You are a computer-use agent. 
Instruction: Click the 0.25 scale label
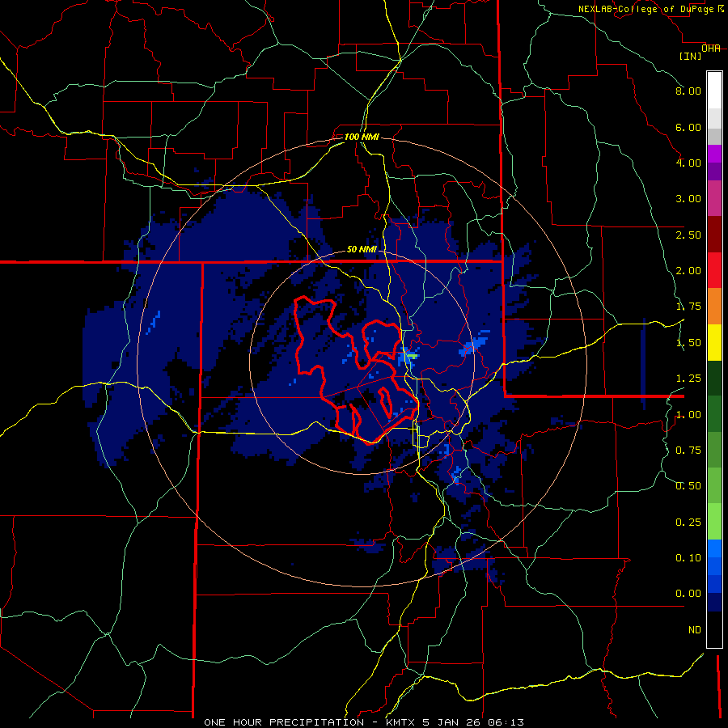(688, 523)
